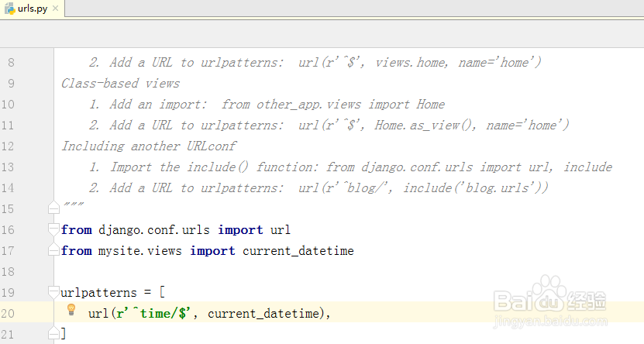Collapse the urlpatterns list at line 19

coord(53,292)
